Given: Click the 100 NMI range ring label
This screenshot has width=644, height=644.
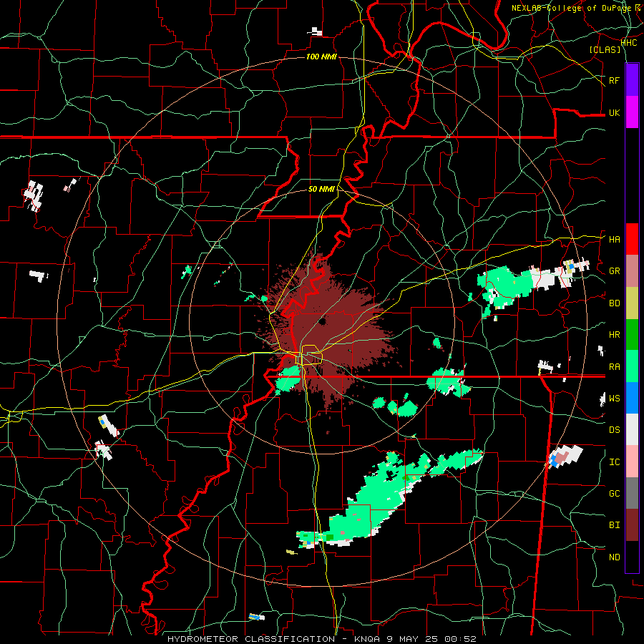Looking at the screenshot, I should coord(321,57).
